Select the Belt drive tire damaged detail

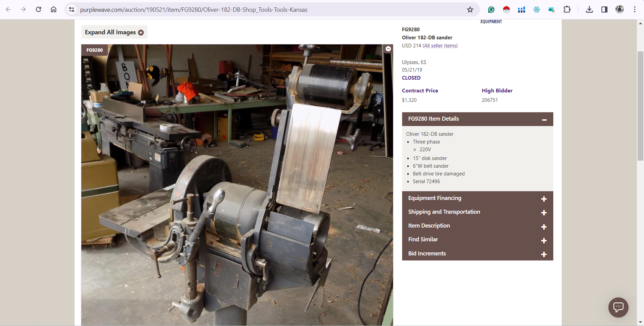click(x=439, y=174)
